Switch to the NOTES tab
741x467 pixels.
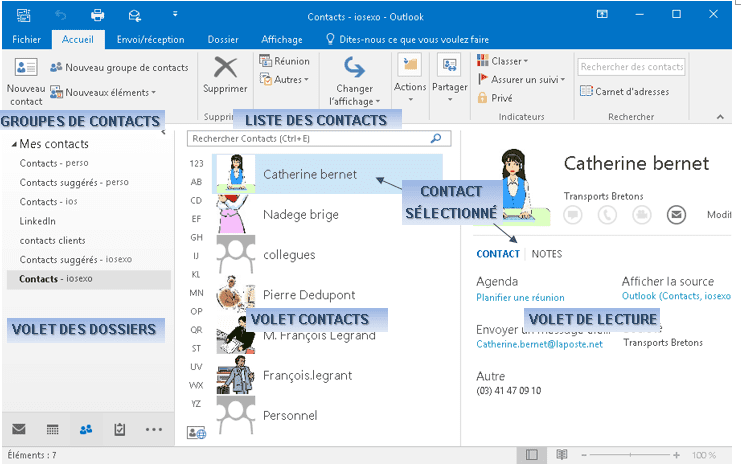547,254
